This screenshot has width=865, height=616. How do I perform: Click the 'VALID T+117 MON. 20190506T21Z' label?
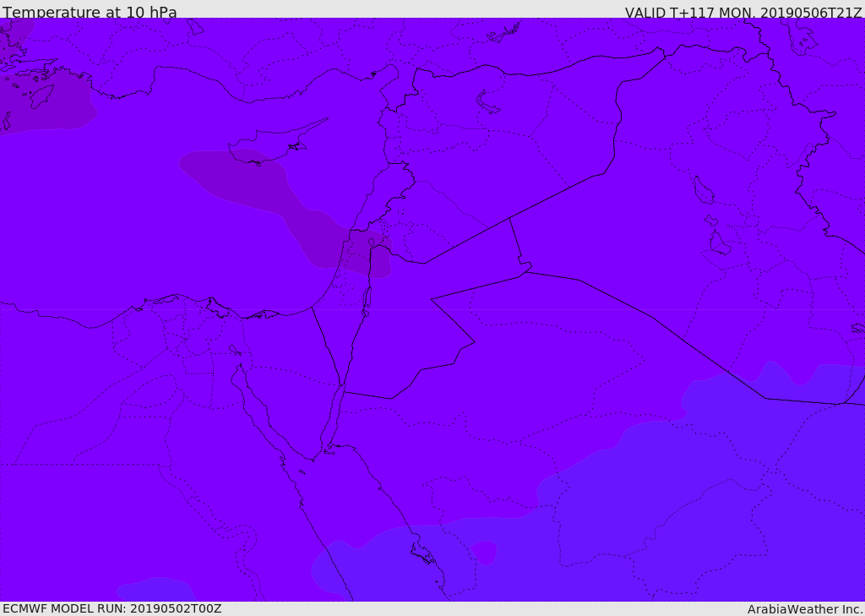(743, 12)
